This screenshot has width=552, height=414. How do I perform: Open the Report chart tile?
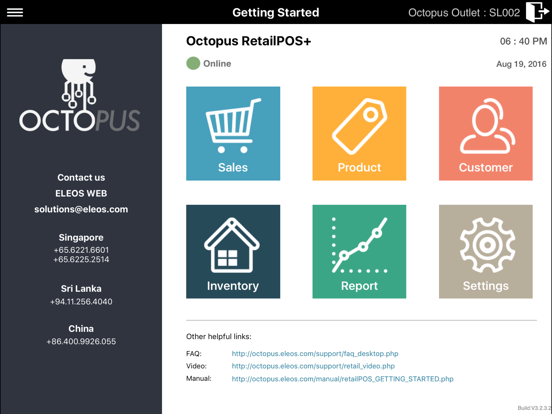359,252
